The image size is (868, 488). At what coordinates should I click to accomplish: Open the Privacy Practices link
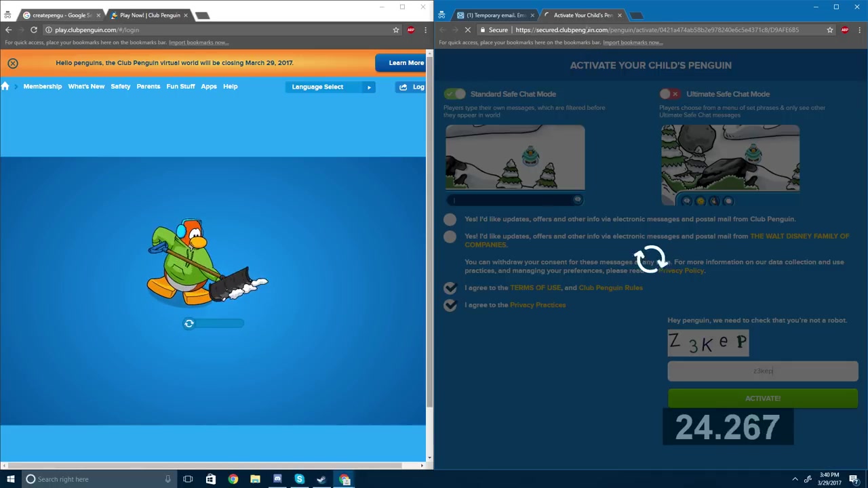[x=538, y=305]
